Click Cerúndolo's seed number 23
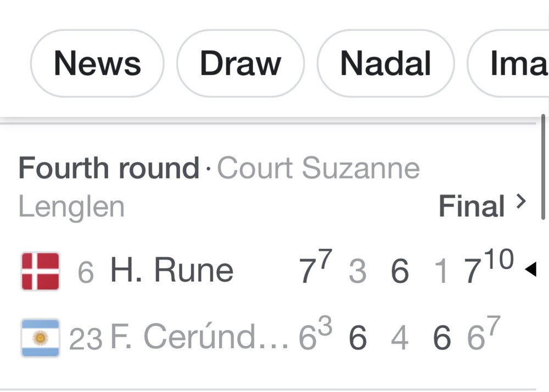This screenshot has width=549, height=392. point(86,339)
